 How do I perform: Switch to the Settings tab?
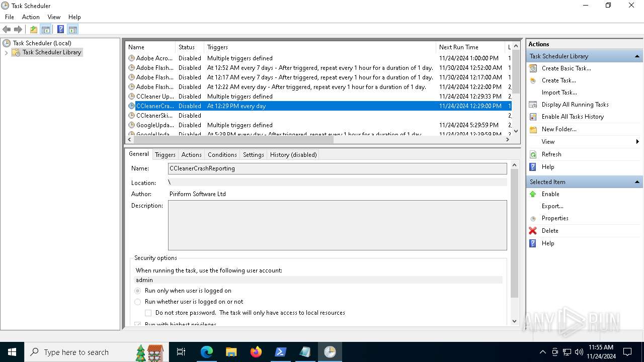253,155
